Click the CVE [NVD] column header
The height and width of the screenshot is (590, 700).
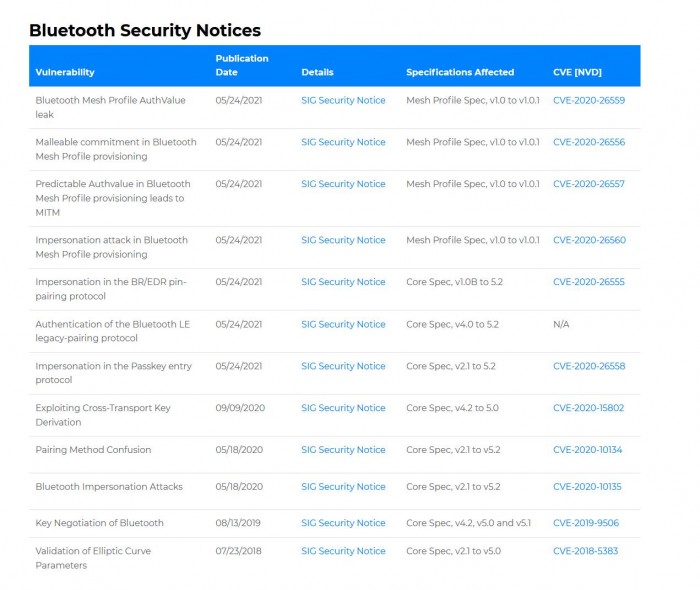(x=577, y=72)
